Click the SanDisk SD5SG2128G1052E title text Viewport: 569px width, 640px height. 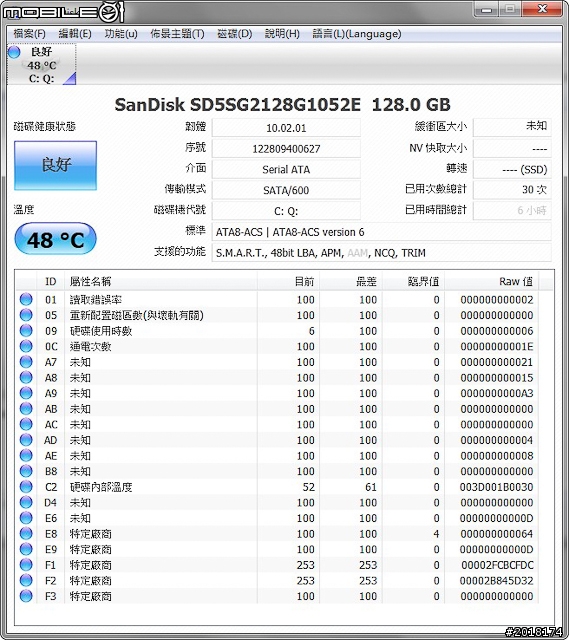(x=238, y=104)
